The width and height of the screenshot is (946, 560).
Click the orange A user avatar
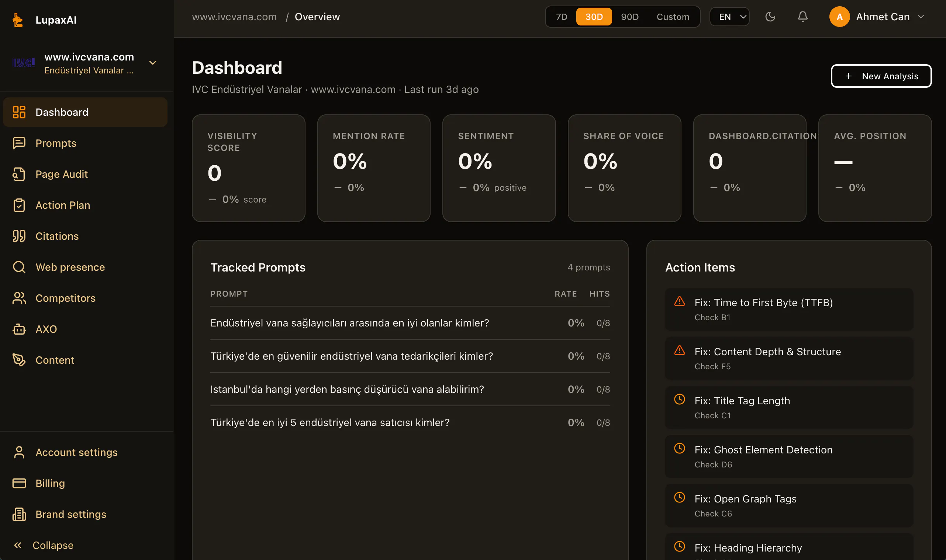point(839,17)
